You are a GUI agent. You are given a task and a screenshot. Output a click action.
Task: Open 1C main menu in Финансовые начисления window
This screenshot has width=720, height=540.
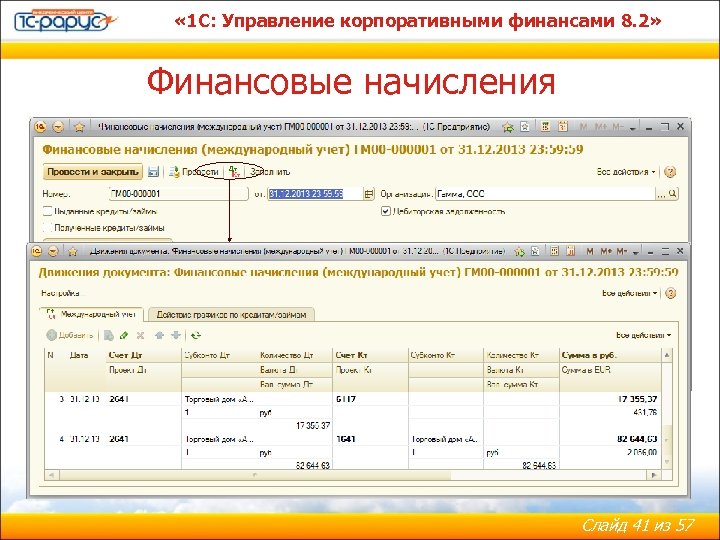click(x=40, y=127)
